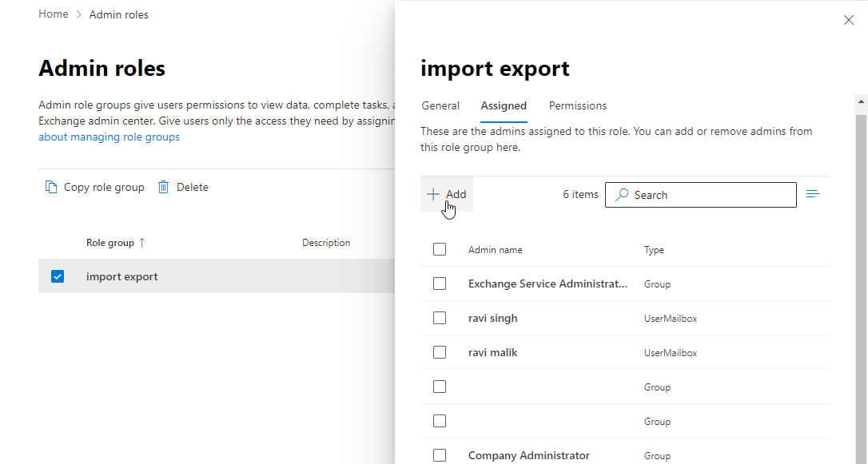Click the Add plus icon
This screenshot has height=464, width=868.
pos(432,194)
